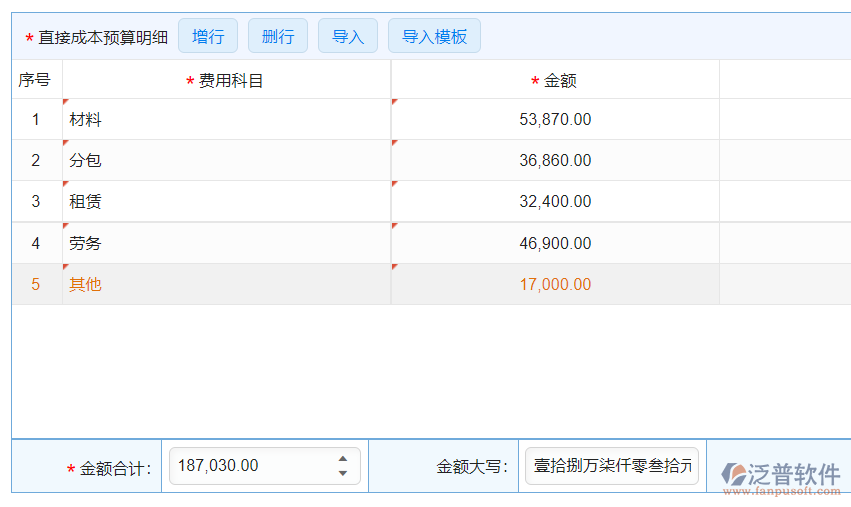Select the highlighted 其他 expense cell
The image size is (851, 507).
(226, 285)
